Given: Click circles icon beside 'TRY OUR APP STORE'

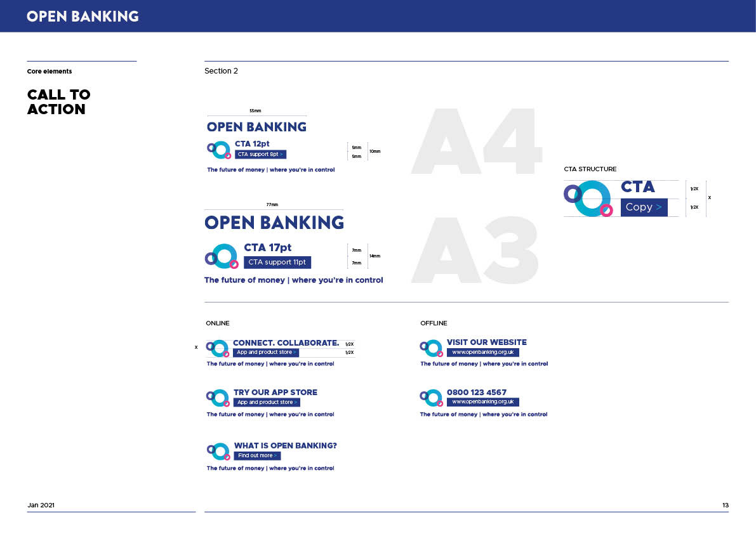Looking at the screenshot, I should click(x=218, y=398).
